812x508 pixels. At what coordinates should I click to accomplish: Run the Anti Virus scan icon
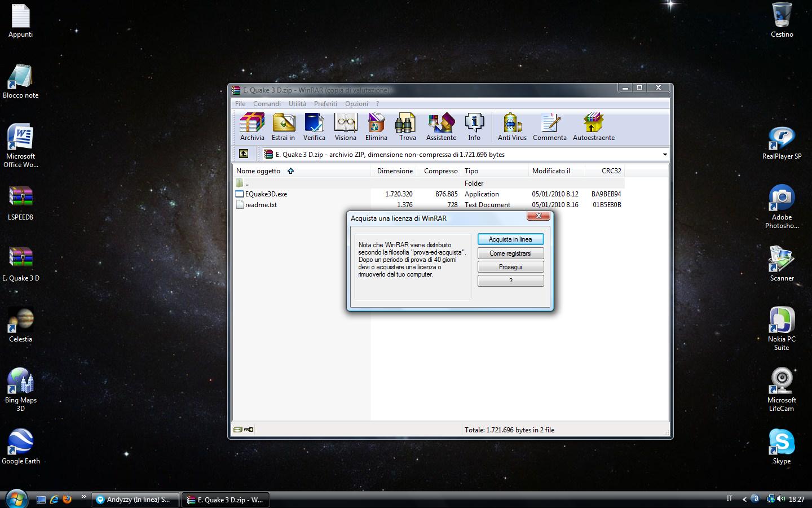click(512, 126)
